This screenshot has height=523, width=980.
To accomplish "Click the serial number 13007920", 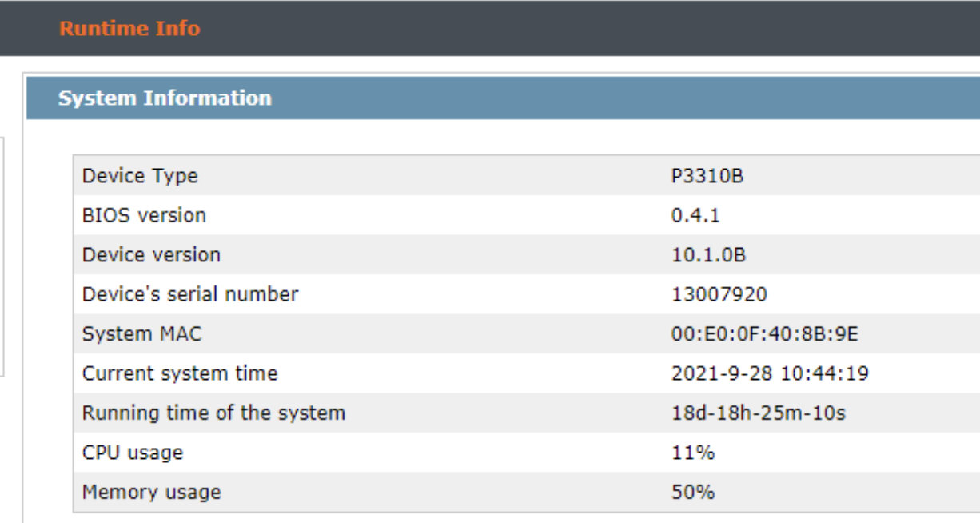I will point(719,294).
